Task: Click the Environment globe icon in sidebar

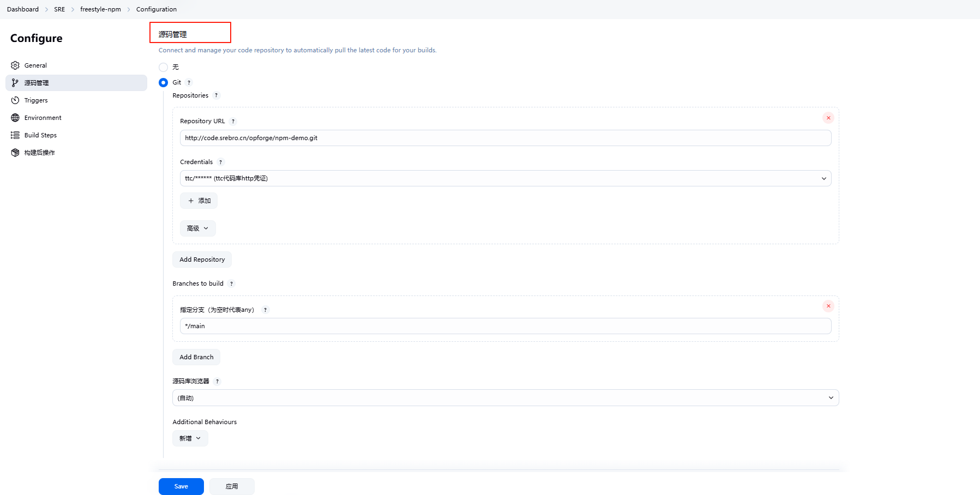Action: (x=15, y=118)
